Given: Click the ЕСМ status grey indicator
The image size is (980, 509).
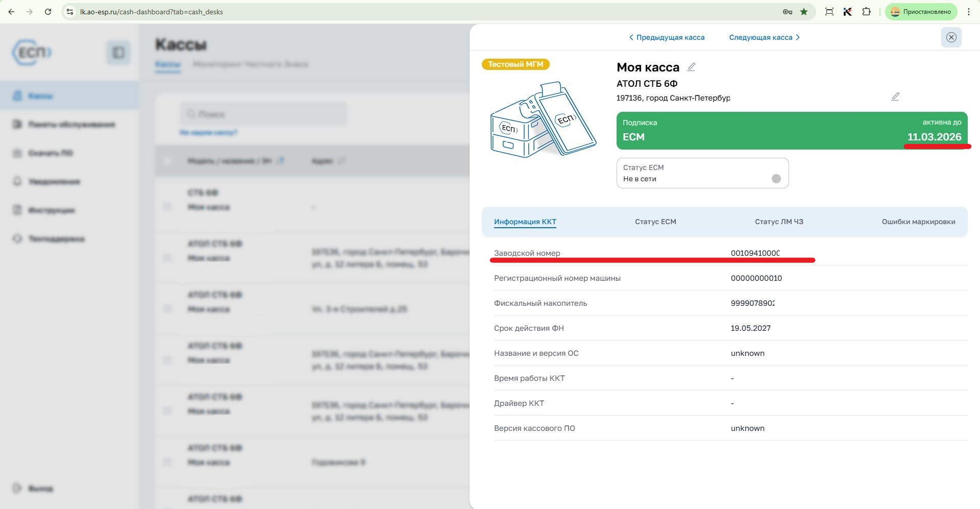Looking at the screenshot, I should point(776,179).
